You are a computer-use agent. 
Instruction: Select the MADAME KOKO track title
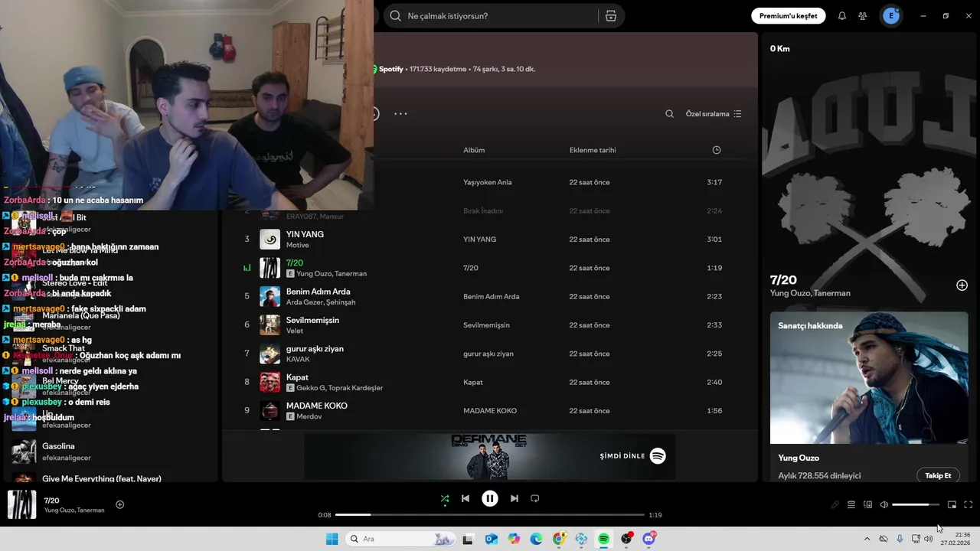point(317,406)
